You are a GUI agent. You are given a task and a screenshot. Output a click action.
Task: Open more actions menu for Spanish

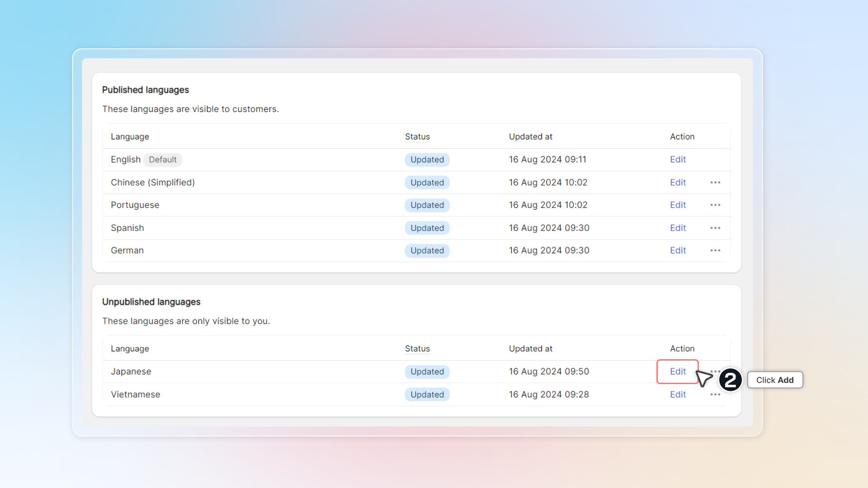(715, 228)
